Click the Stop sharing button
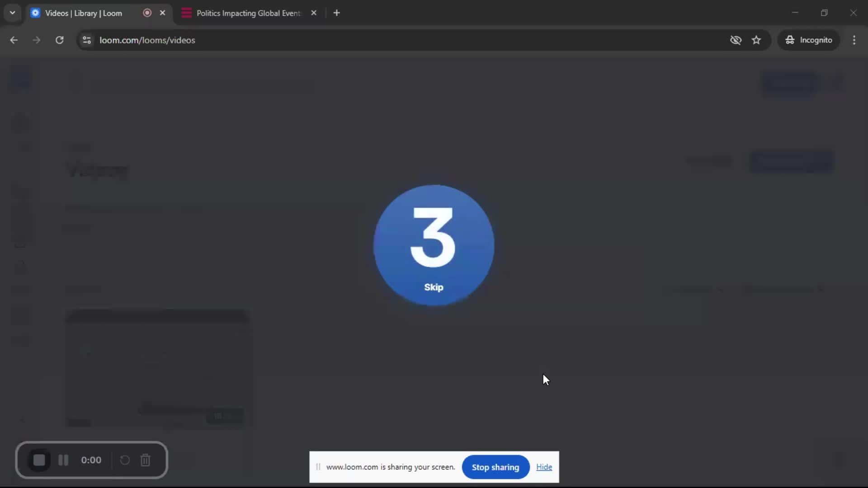 [x=495, y=467]
